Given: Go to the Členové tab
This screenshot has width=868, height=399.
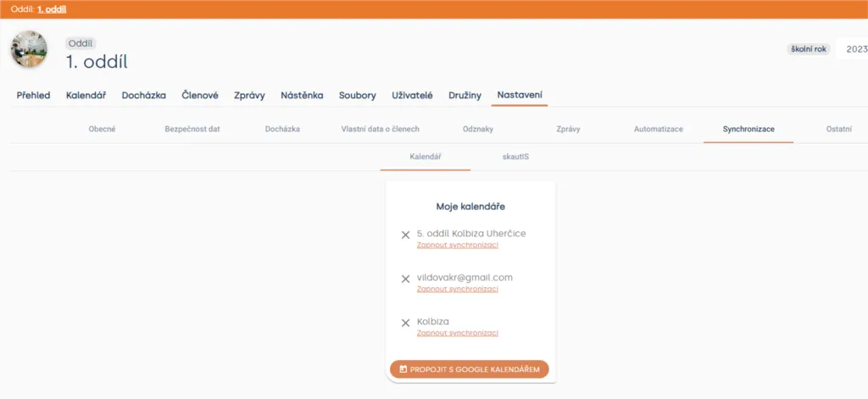Looking at the screenshot, I should coord(200,95).
